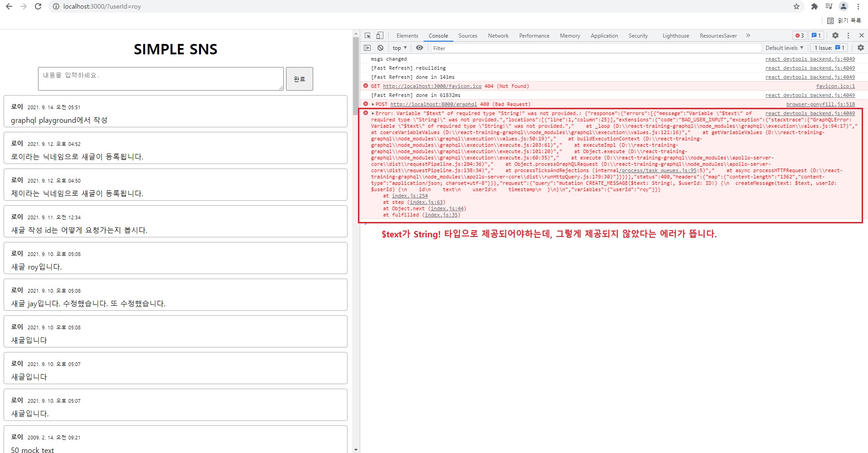Create a live expression with eye icon
This screenshot has width=868, height=453.
pos(420,48)
